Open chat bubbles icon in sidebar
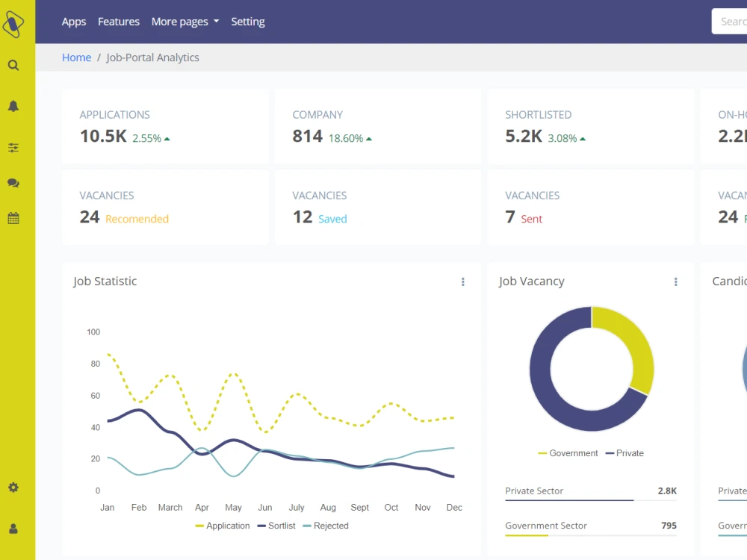Viewport: 747px width, 560px height. click(x=13, y=183)
